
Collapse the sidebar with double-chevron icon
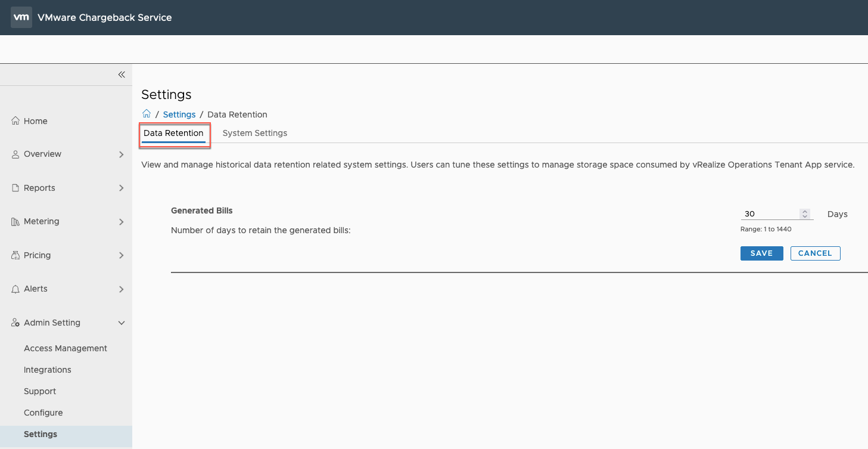point(122,75)
